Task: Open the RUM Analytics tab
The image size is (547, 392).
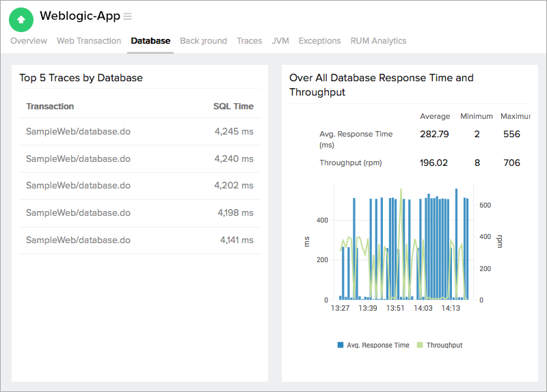Action: coord(378,41)
